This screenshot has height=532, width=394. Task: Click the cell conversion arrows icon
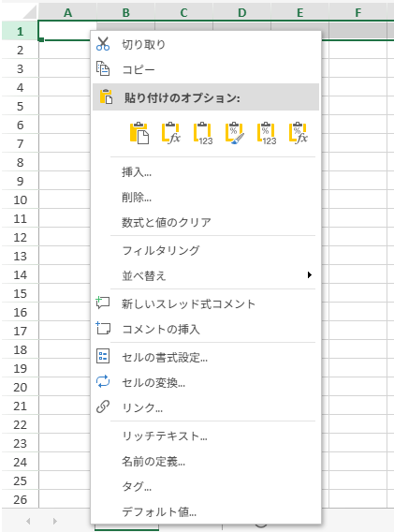103,381
